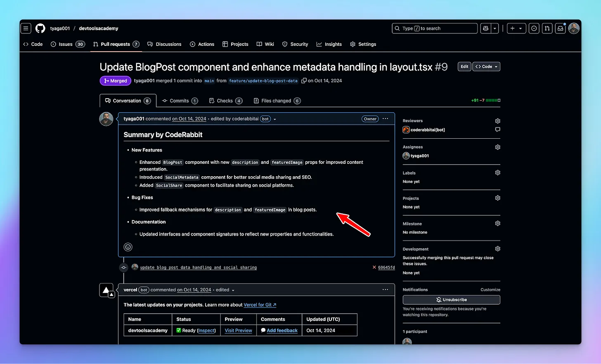Focus the Type to search field
The height and width of the screenshot is (364, 601).
coord(434,28)
